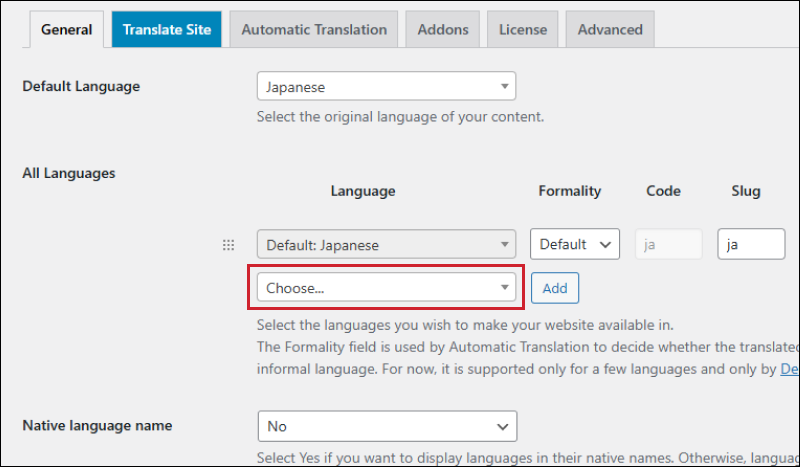Click the 'All Languages' section label
Screen dimensions: 800x467
pyautogui.click(x=69, y=173)
